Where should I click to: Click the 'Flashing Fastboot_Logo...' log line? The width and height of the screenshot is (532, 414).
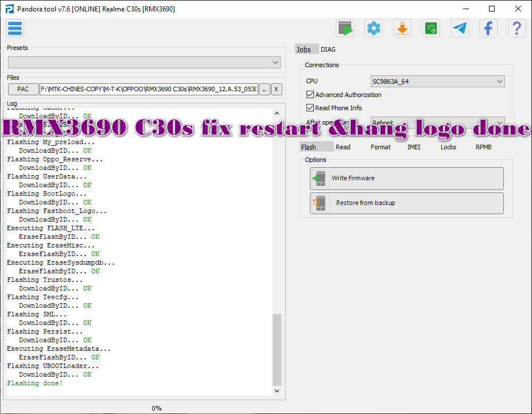tap(57, 211)
